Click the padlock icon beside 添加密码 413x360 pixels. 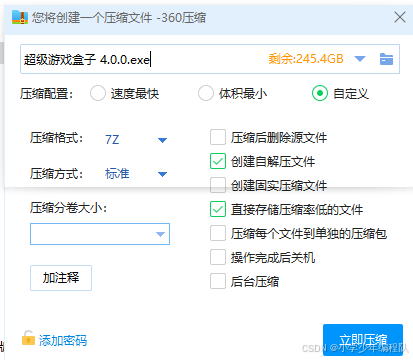coord(28,338)
